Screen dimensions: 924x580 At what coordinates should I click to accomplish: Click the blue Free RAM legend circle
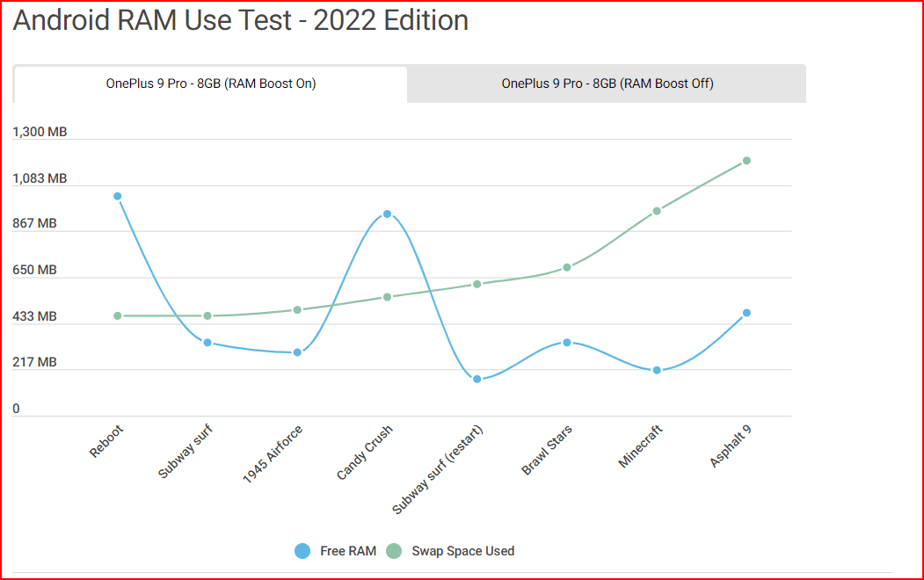tap(302, 551)
